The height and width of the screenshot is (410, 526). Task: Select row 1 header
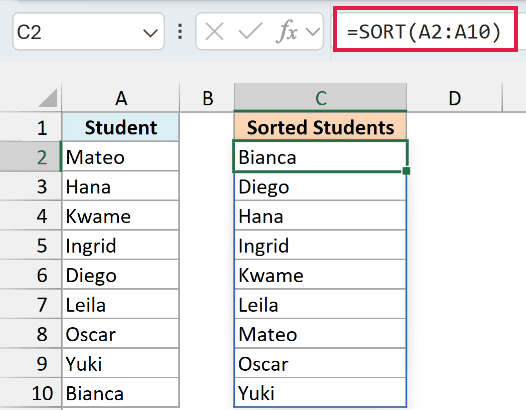pos(31,127)
